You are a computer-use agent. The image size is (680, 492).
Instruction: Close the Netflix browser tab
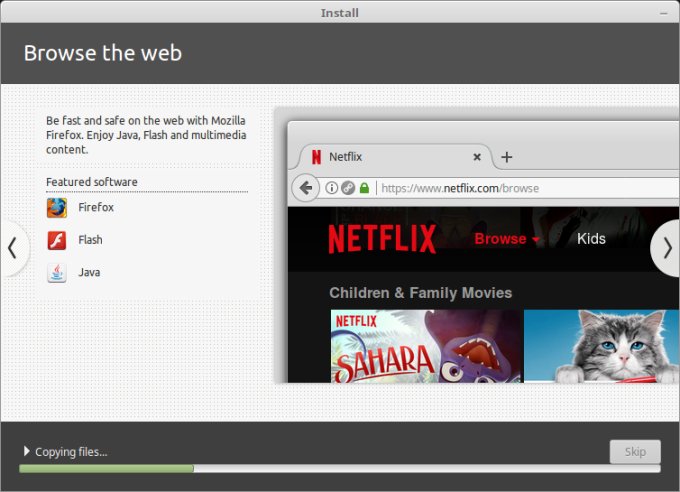pyautogui.click(x=477, y=157)
